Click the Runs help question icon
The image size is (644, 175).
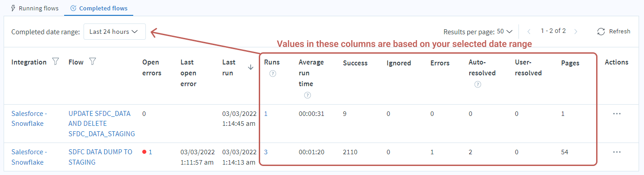coord(272,74)
